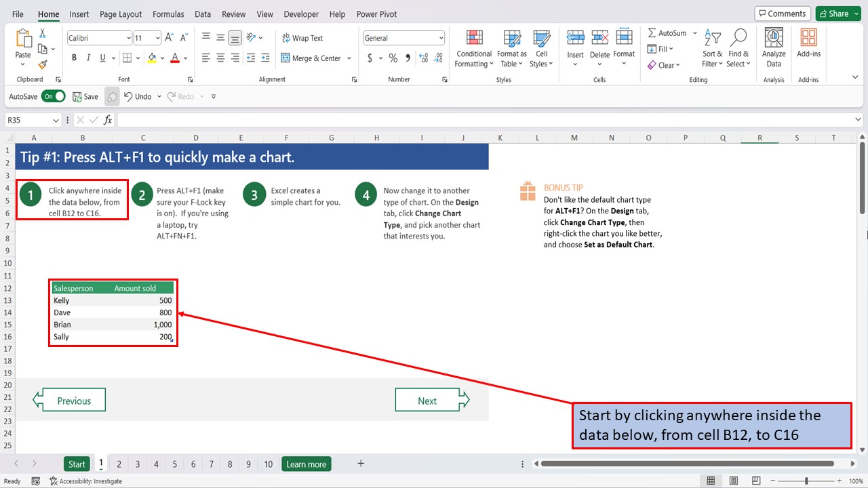Select the Wrap Text command
The image size is (868, 488).
[x=302, y=37]
